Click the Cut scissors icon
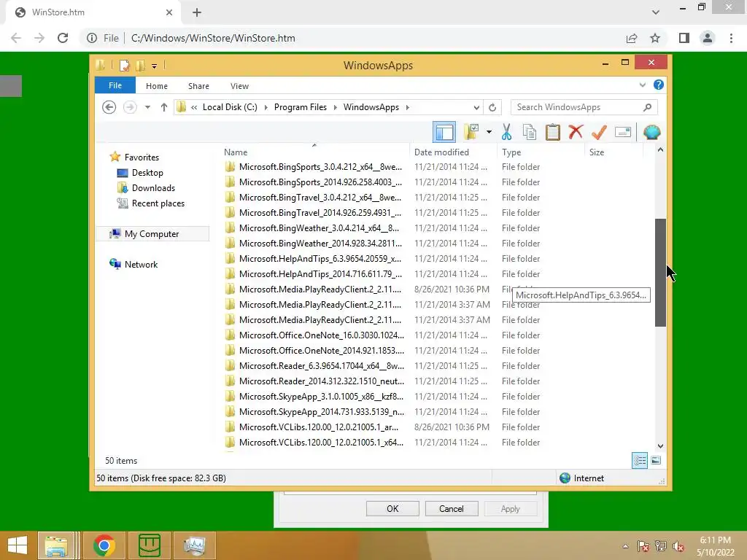 point(506,132)
